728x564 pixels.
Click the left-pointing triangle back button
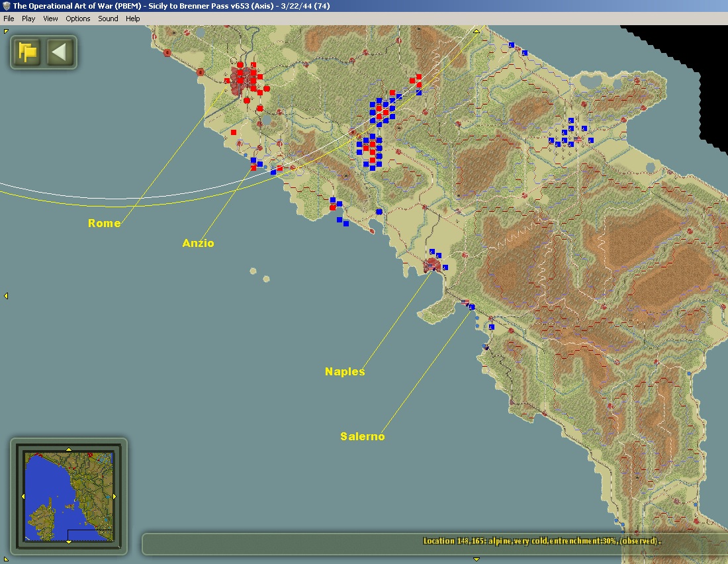click(60, 52)
